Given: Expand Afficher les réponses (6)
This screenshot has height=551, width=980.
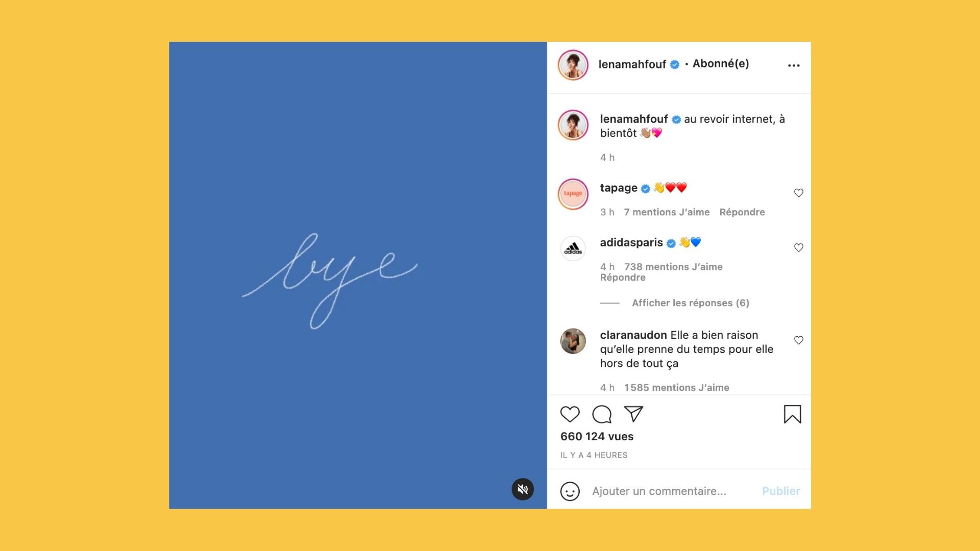Looking at the screenshot, I should (691, 303).
